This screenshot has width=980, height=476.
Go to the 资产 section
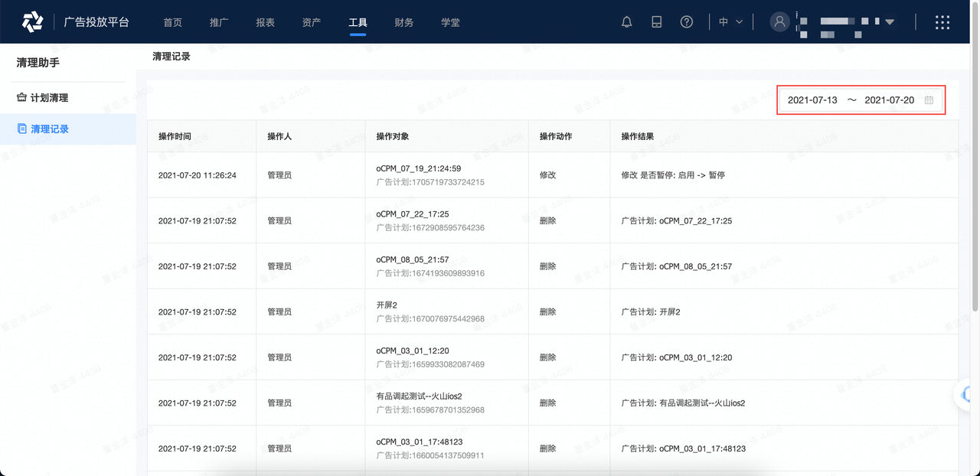click(x=311, y=22)
